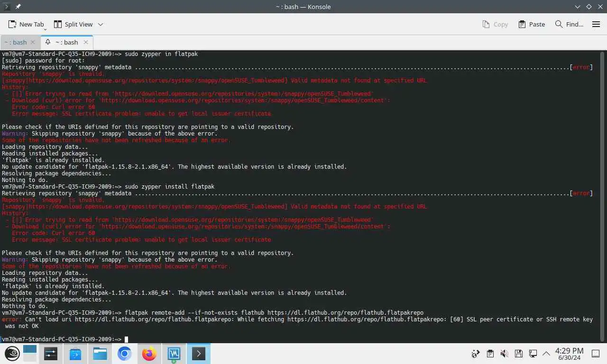
Task: Click the Paste toolbar button
Action: (532, 24)
